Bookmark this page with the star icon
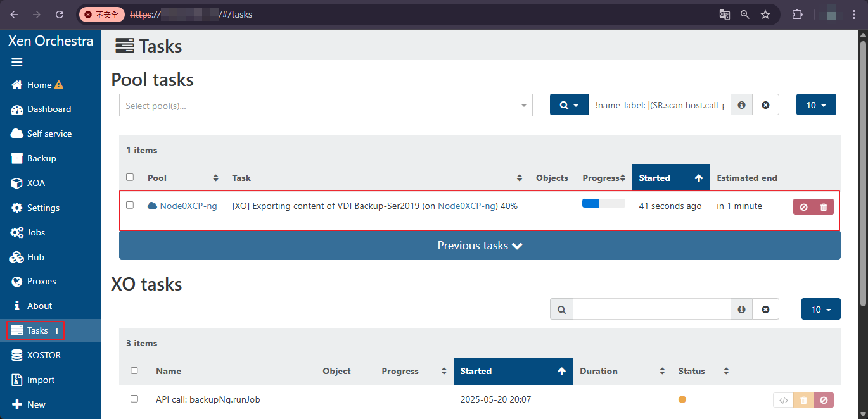 [765, 14]
